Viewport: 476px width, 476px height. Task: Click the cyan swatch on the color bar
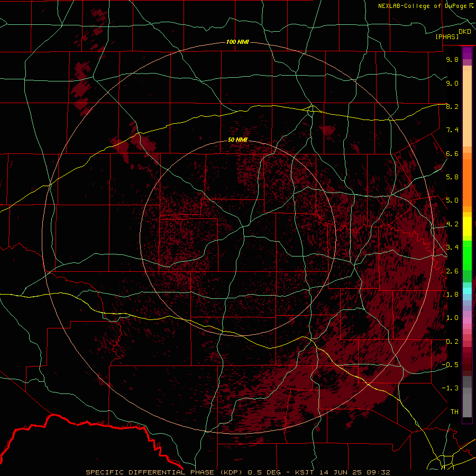pyautogui.click(x=467, y=291)
